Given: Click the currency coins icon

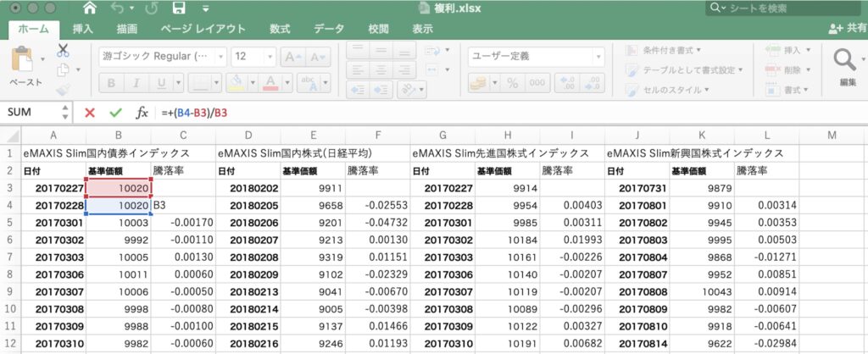Looking at the screenshot, I should tap(477, 83).
